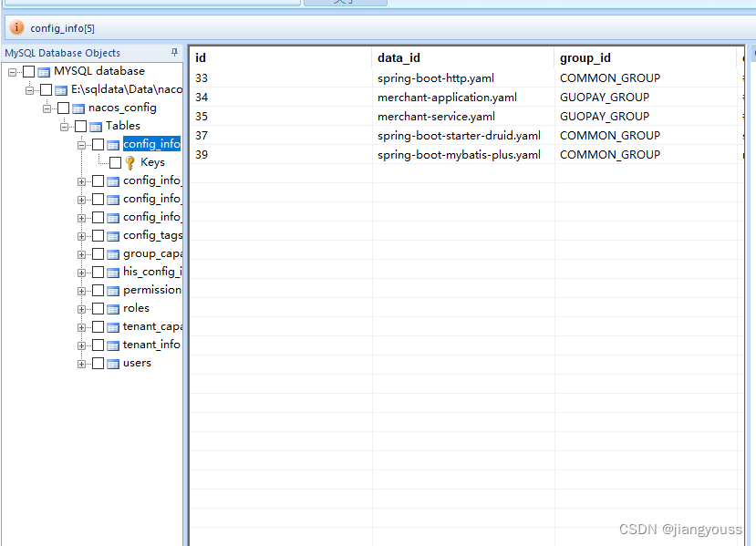
Task: Click the config_info[5] tab label
Action: click(x=64, y=27)
